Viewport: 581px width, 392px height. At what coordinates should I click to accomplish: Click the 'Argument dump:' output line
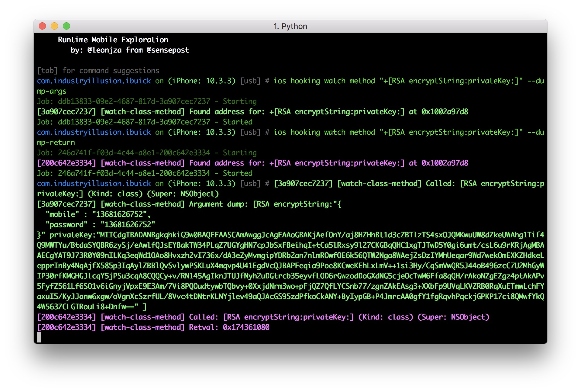(x=218, y=204)
